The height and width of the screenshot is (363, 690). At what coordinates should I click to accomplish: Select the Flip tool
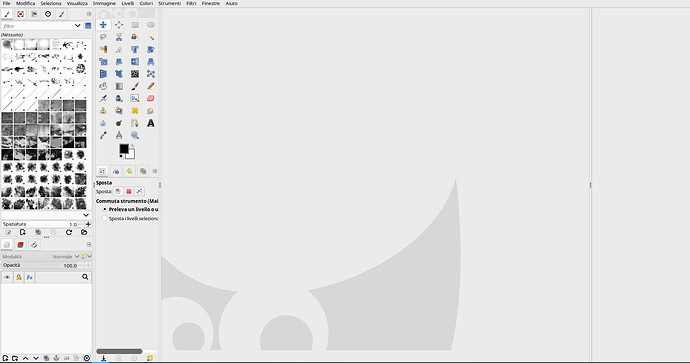(135, 62)
